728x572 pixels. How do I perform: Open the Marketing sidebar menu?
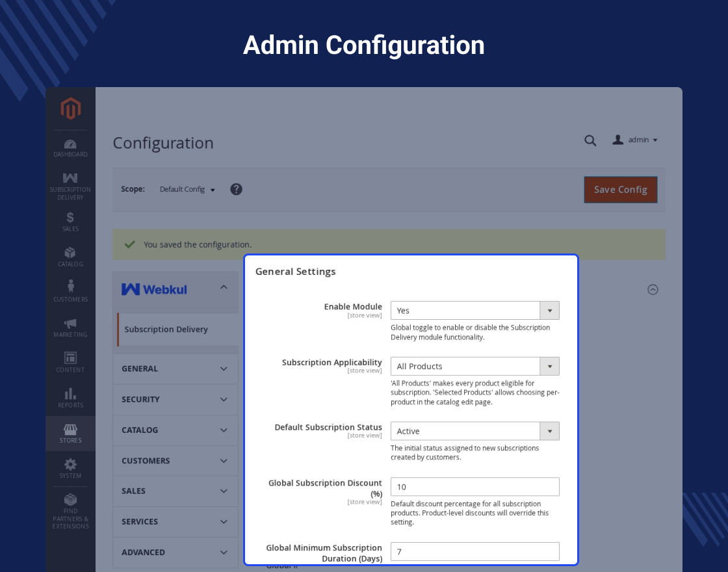pos(71,328)
